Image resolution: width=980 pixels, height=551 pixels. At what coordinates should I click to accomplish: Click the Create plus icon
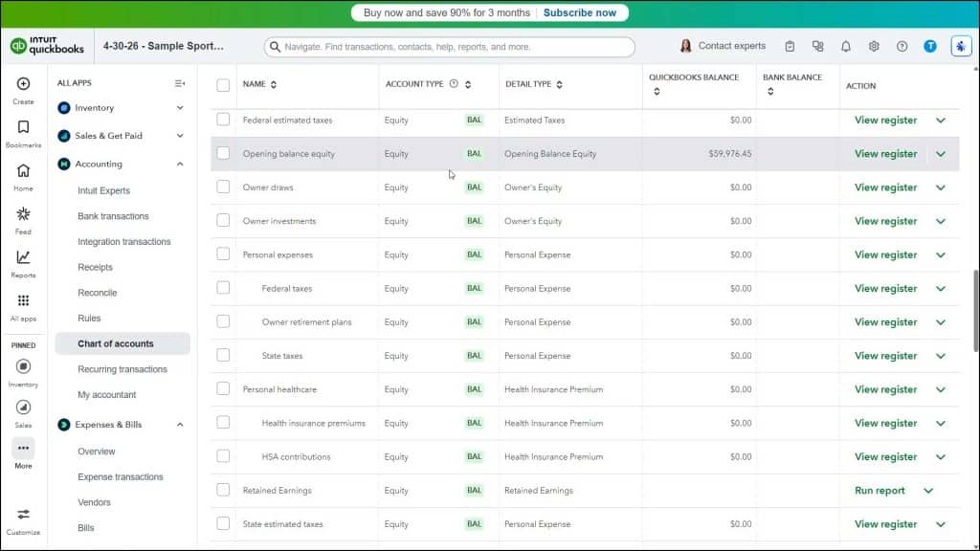point(23,84)
